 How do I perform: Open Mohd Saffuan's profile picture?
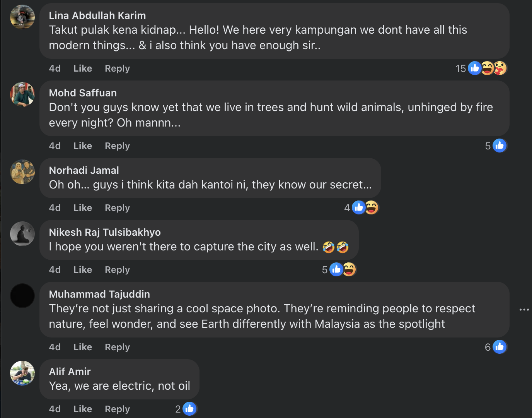point(22,94)
